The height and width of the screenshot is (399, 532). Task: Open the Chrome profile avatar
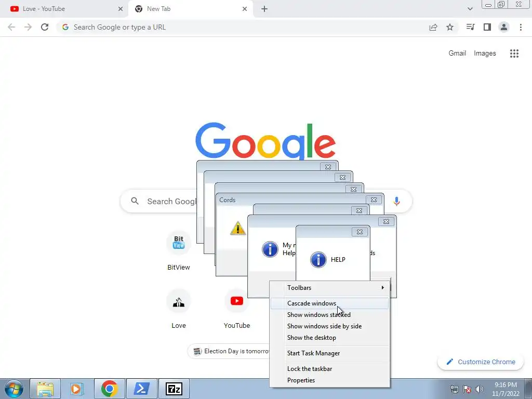(504, 27)
